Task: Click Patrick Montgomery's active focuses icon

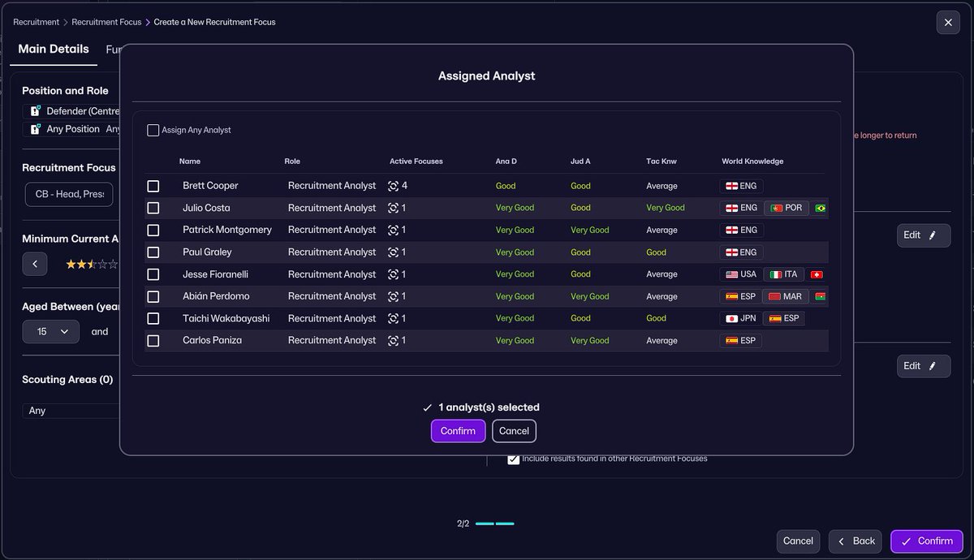Action: 393,230
